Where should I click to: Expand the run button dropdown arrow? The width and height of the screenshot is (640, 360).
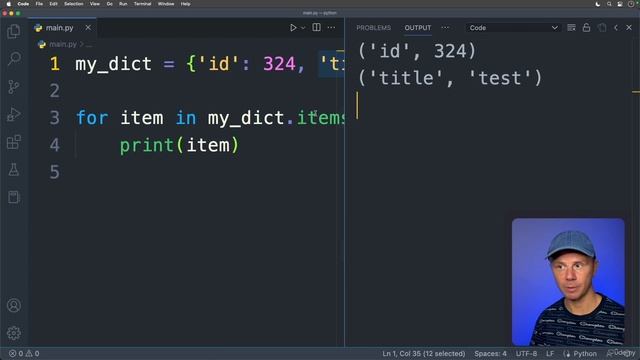click(303, 28)
